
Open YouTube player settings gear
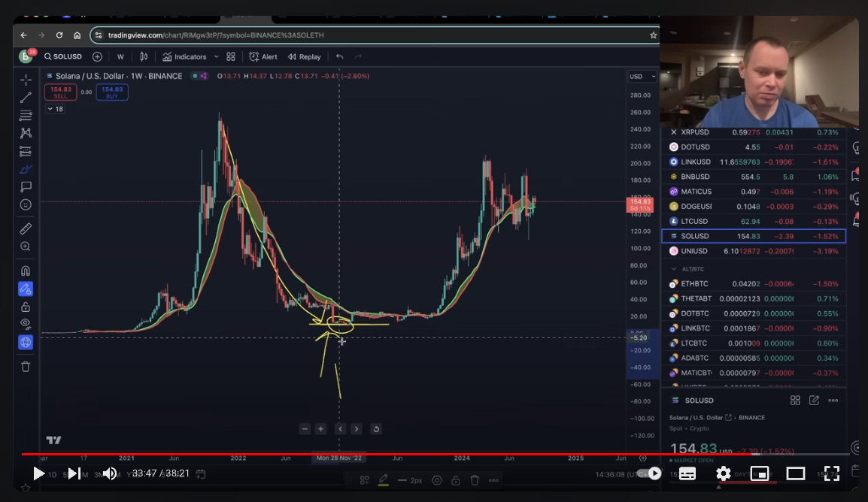coord(724,473)
